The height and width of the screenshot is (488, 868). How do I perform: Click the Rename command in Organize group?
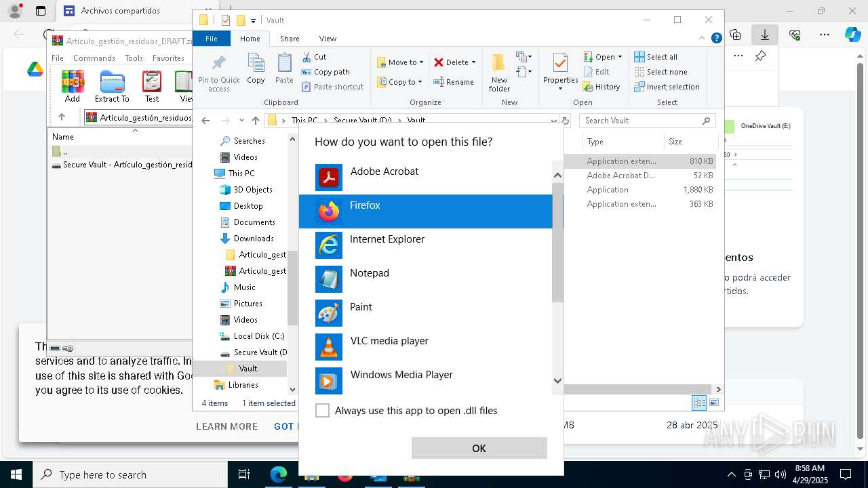(454, 82)
